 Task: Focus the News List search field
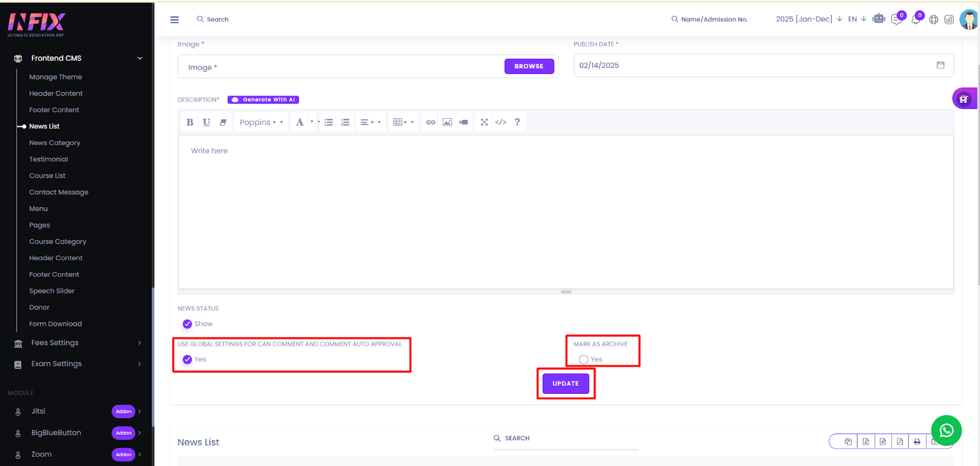566,438
